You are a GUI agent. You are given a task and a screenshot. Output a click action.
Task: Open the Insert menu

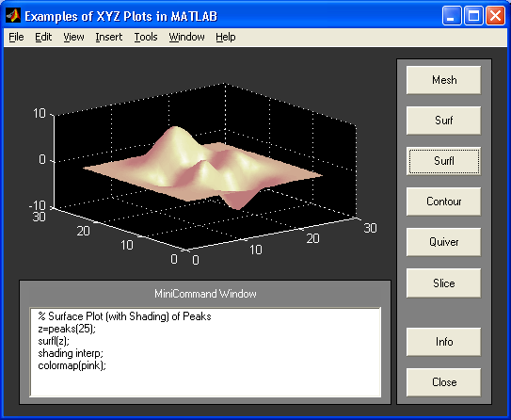coord(109,37)
